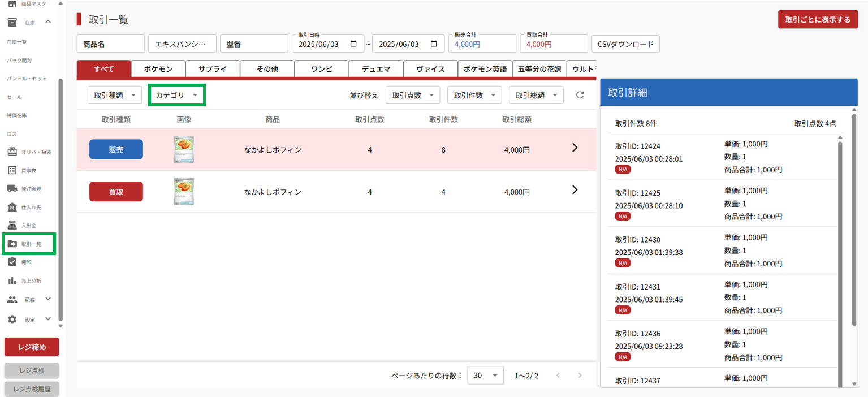Open calendar picker of start date field
This screenshot has height=397, width=868.
coord(354,44)
